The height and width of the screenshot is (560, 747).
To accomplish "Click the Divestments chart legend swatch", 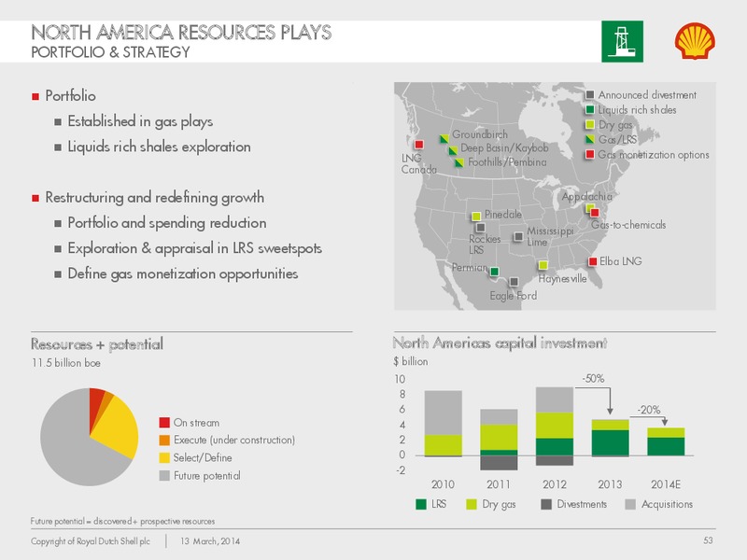I will click(x=546, y=504).
